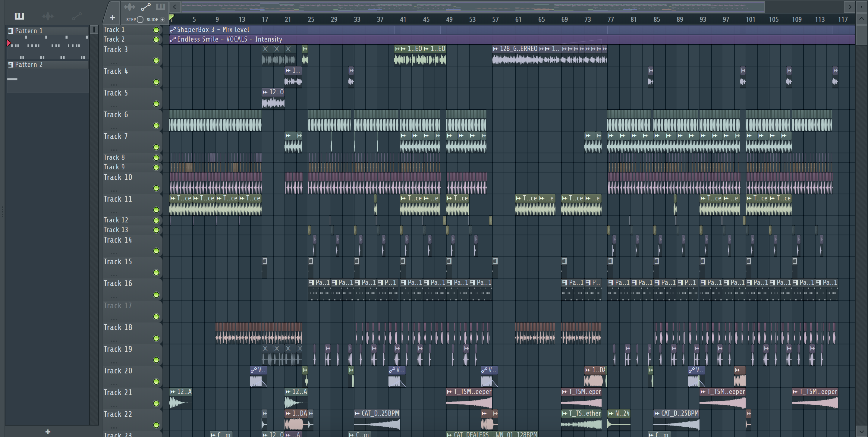Show audio clips in the picker panel

[x=48, y=16]
